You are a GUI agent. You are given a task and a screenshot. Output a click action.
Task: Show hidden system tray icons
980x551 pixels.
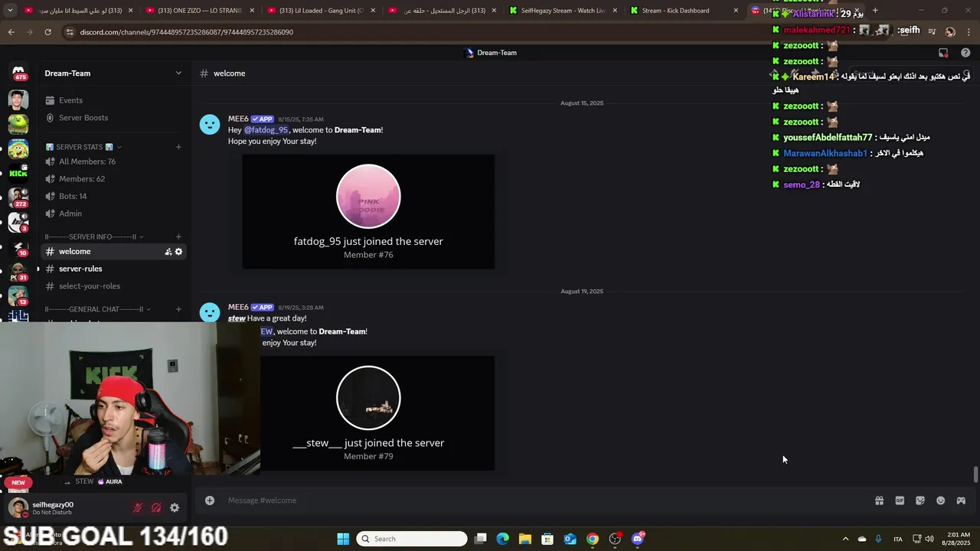pyautogui.click(x=845, y=539)
